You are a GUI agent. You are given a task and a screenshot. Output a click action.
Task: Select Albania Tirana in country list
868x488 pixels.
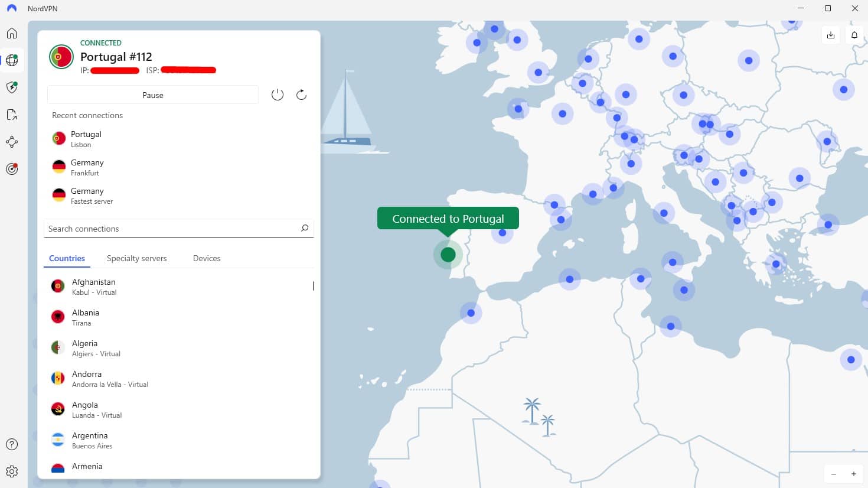[178, 317]
